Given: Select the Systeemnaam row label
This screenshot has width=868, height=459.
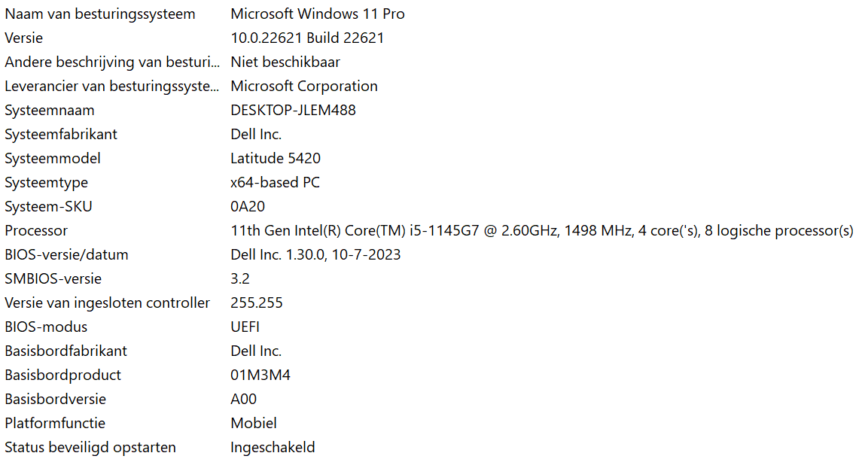Looking at the screenshot, I should click(x=49, y=110).
